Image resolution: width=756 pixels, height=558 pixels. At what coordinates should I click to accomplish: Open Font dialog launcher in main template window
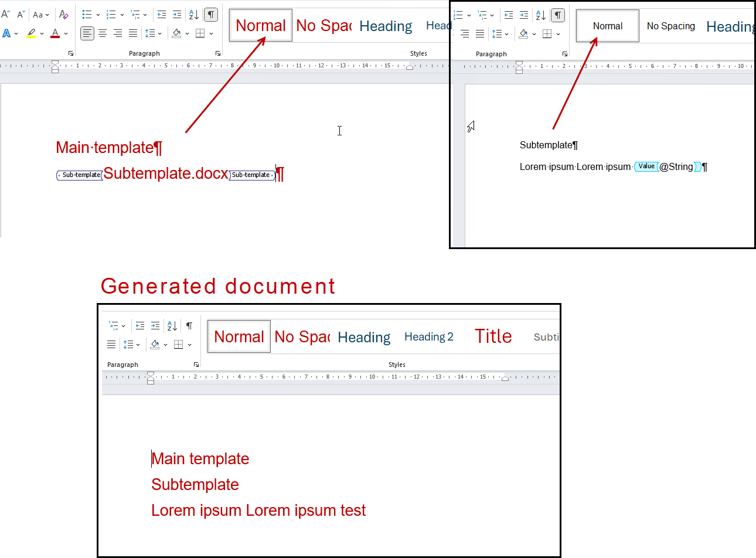(71, 53)
